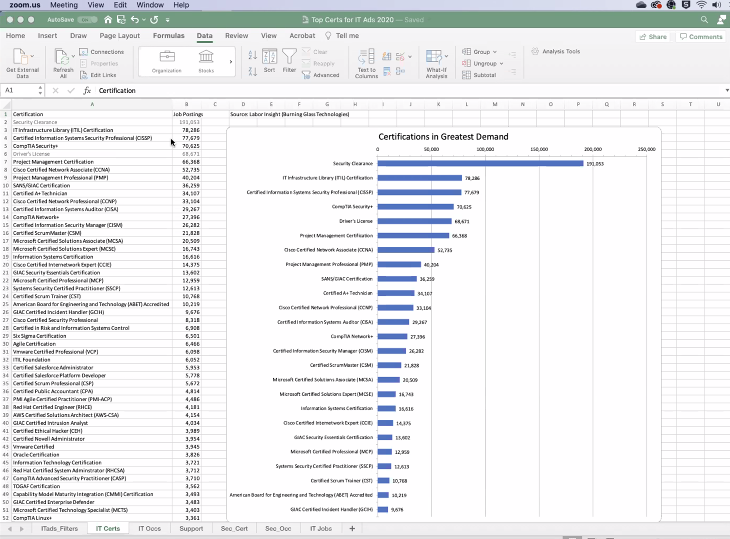This screenshot has height=539, width=730.
Task: Click the Data Validation icon
Action: pos(400,56)
